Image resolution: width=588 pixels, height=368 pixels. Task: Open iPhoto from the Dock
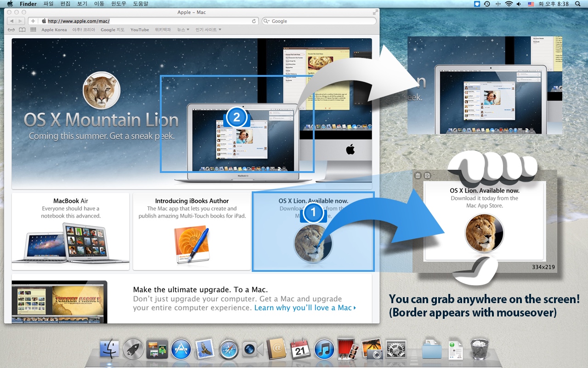(x=372, y=349)
